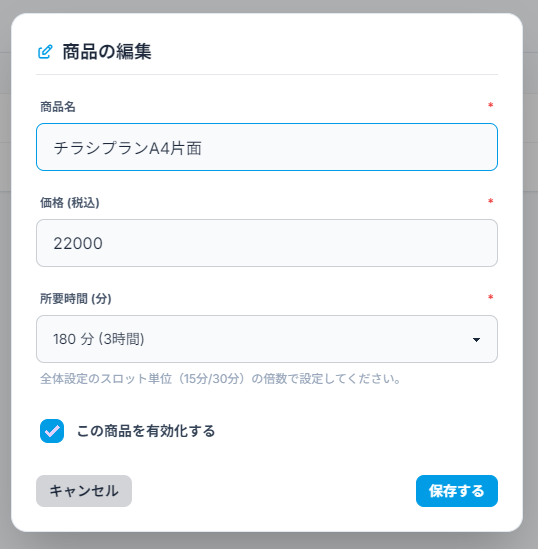
Task: Click the 価格 (税込) field label
Action: (x=70, y=203)
